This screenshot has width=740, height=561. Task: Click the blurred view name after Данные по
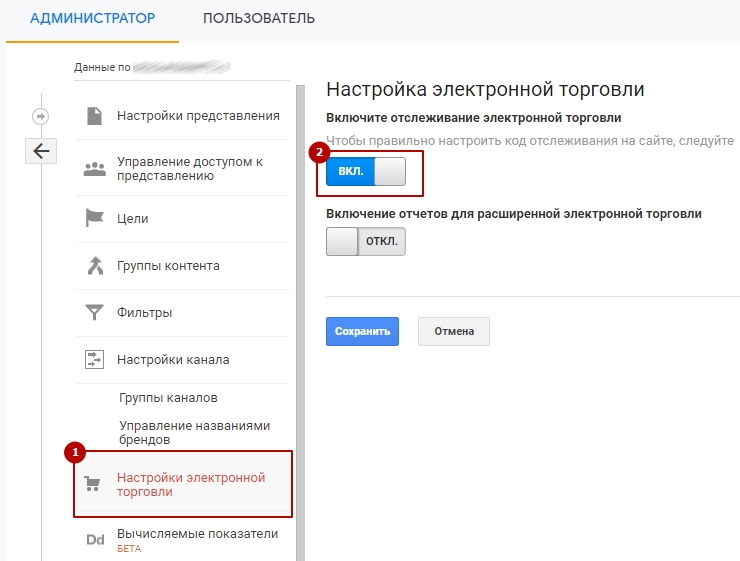[x=182, y=67]
